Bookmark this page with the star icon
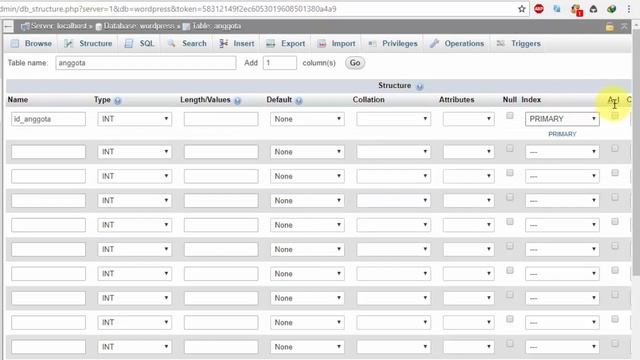 point(522,9)
